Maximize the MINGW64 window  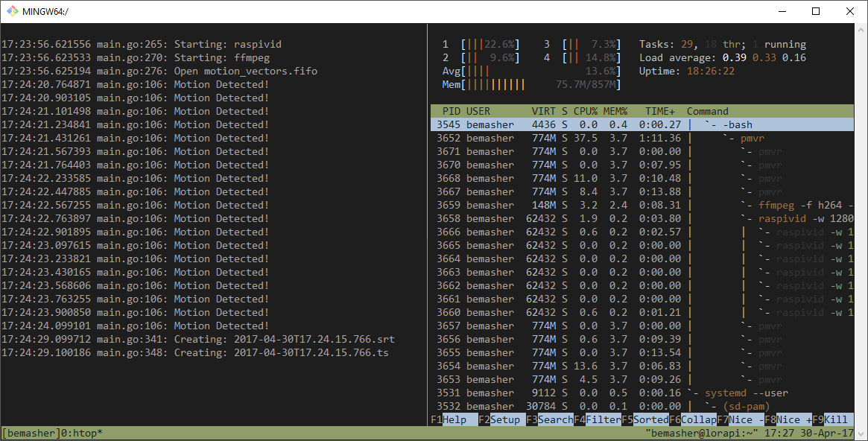[x=815, y=11]
